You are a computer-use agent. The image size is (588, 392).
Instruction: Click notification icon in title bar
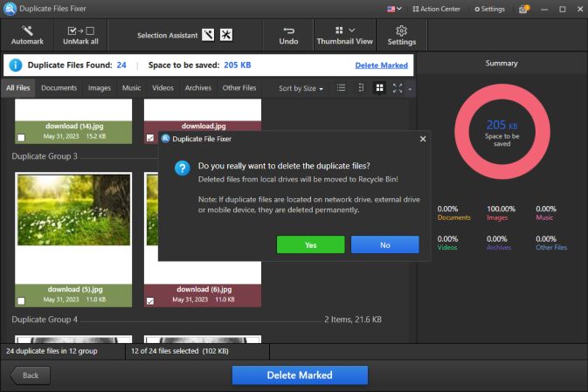[x=523, y=9]
